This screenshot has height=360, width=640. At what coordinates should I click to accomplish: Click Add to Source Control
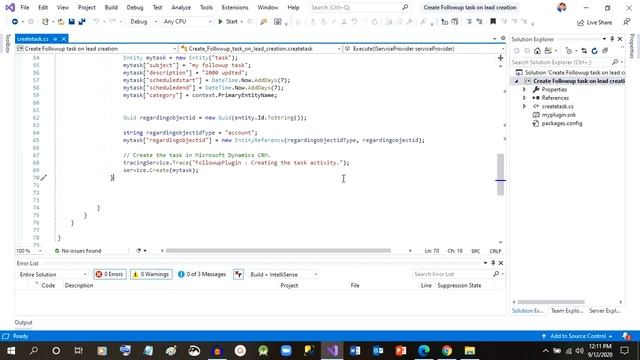pos(578,336)
